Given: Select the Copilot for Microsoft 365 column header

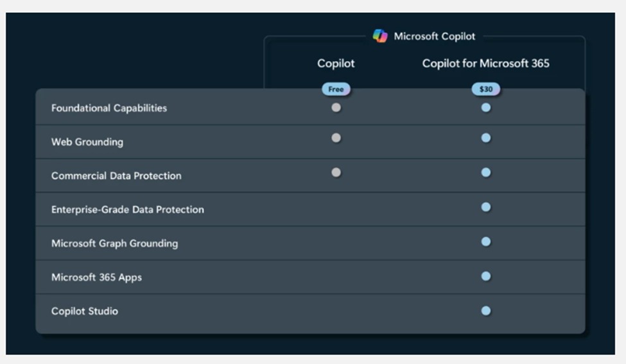Looking at the screenshot, I should click(x=485, y=64).
